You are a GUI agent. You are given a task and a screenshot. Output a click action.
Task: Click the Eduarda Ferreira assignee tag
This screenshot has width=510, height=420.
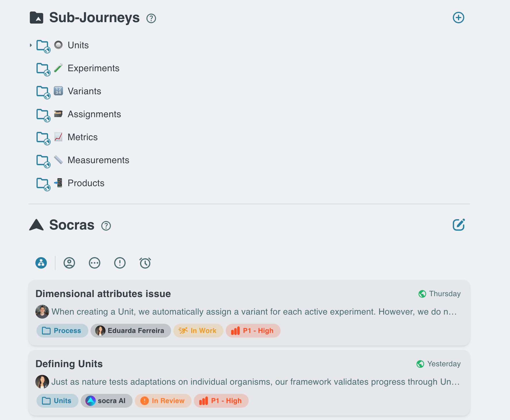pyautogui.click(x=131, y=331)
